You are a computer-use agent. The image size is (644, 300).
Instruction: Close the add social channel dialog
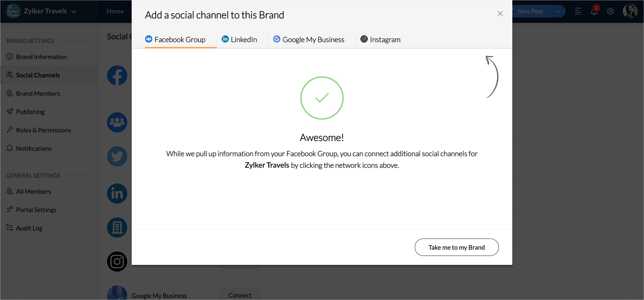[500, 13]
